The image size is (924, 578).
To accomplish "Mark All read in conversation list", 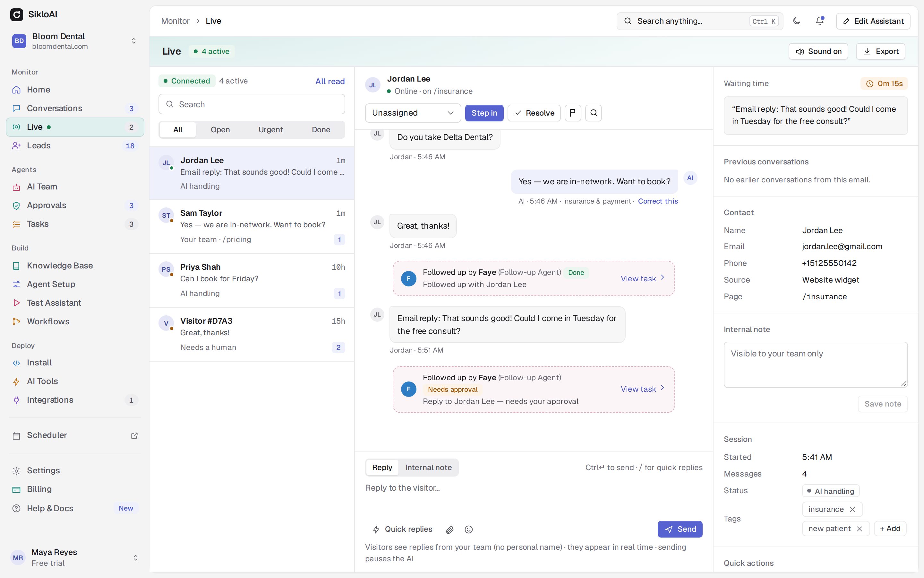I will (330, 81).
